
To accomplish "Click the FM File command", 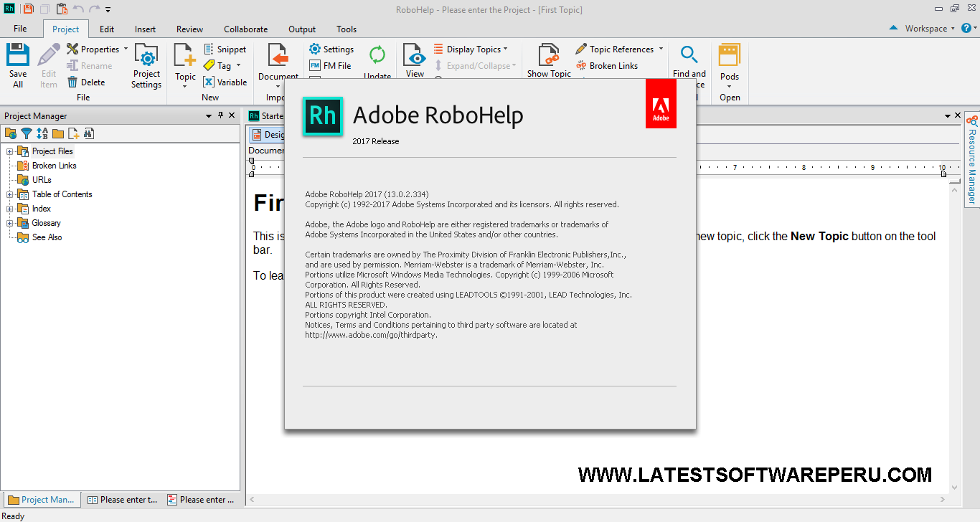I will [x=330, y=66].
